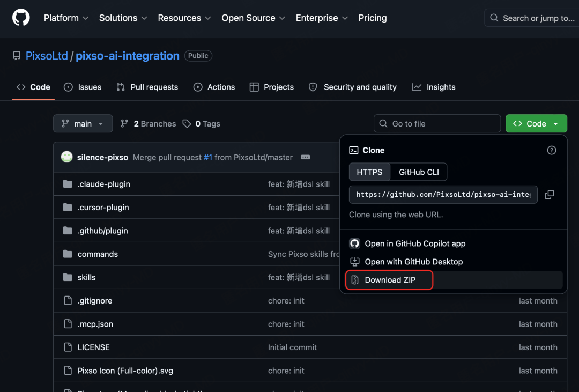Click the Insights graph icon

click(x=417, y=87)
